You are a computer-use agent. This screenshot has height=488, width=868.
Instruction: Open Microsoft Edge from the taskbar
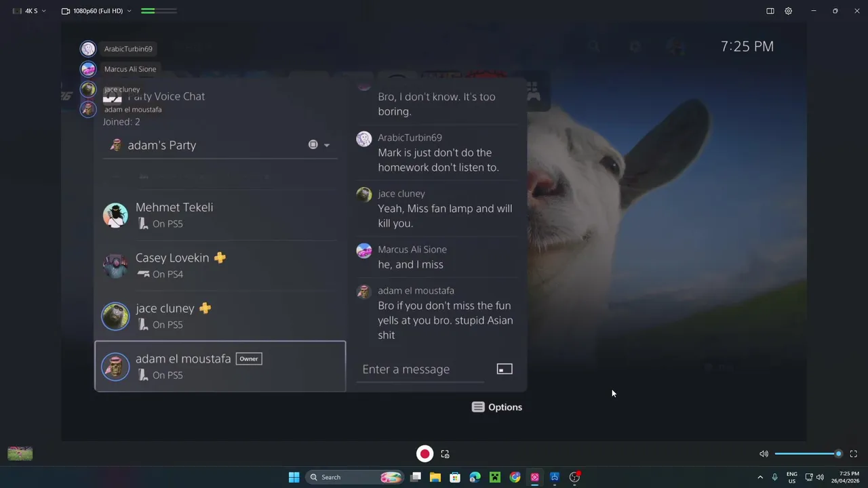475,477
